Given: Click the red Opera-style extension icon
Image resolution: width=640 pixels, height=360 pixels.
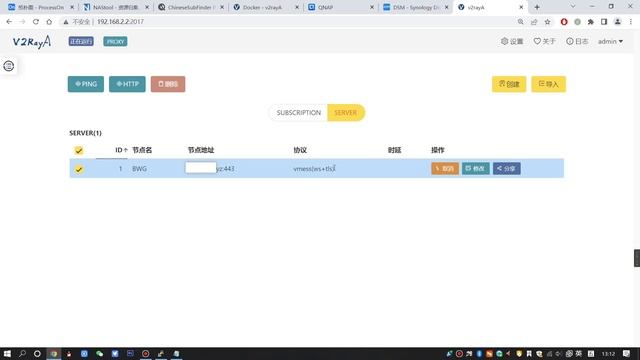Looking at the screenshot, I should 564,22.
